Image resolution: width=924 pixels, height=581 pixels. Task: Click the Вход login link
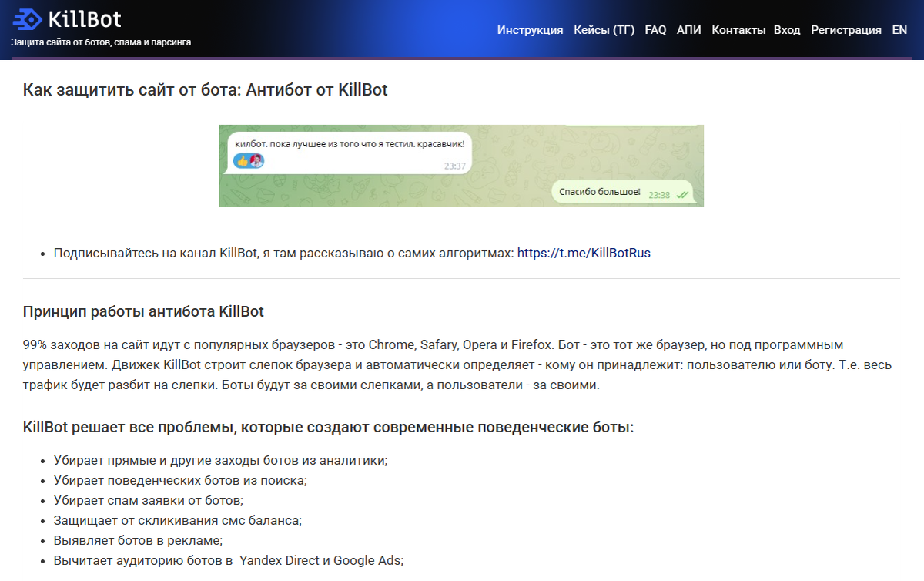point(787,30)
